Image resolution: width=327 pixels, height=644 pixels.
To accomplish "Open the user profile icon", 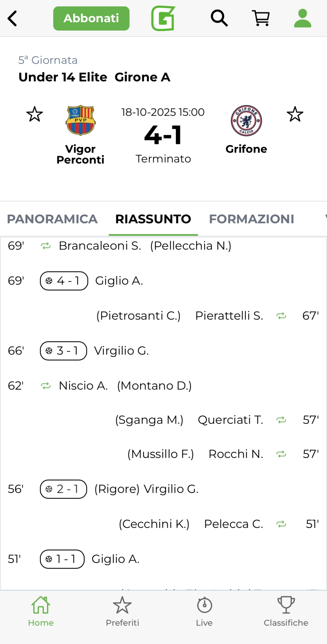I will point(302,18).
